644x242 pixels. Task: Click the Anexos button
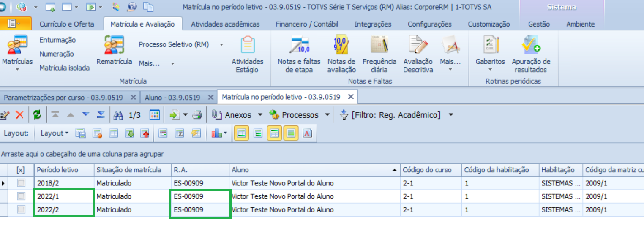(232, 115)
